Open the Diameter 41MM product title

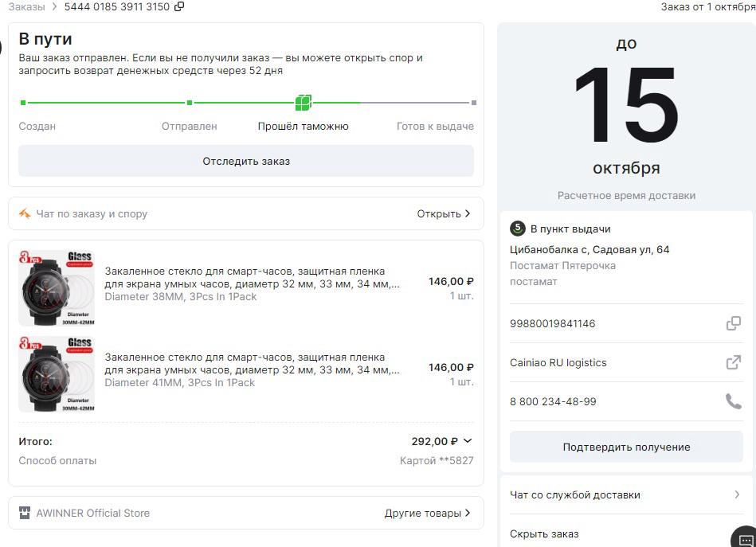pyautogui.click(x=252, y=364)
